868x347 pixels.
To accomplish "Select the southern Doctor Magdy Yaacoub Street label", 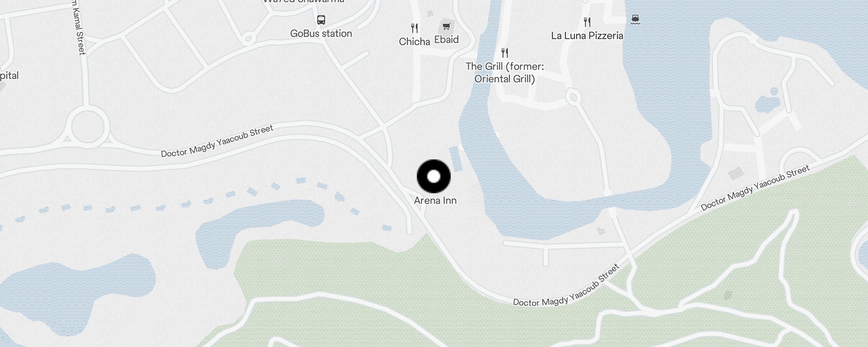I will pyautogui.click(x=566, y=285).
